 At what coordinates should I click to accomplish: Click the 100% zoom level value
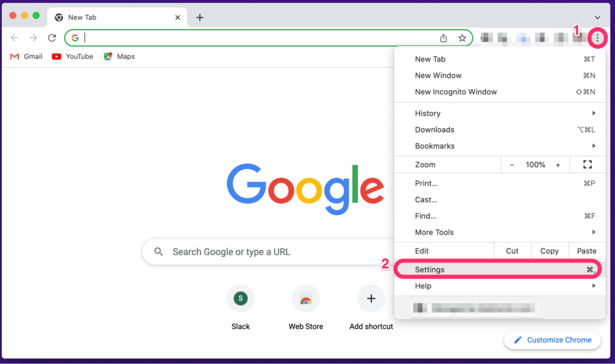pos(536,165)
